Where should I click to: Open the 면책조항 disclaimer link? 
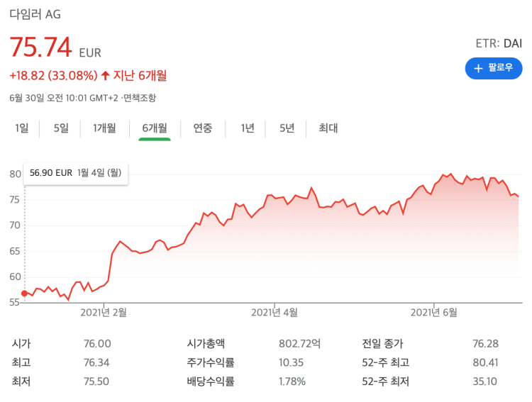140,98
